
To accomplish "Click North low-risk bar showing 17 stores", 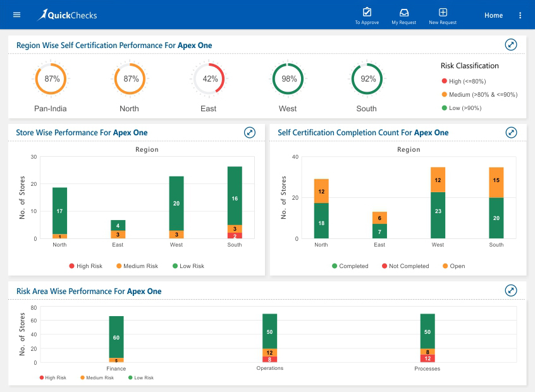I will (x=59, y=211).
